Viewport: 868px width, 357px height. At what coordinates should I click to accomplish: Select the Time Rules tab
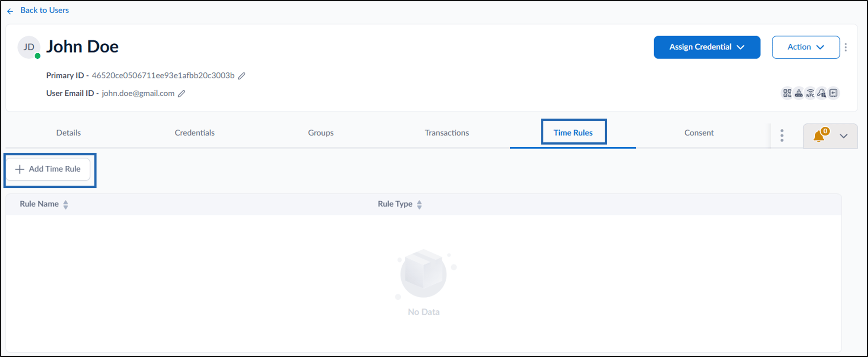pyautogui.click(x=573, y=133)
